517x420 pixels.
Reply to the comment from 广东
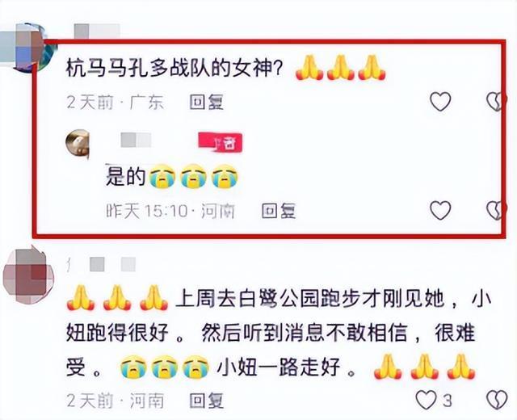point(207,103)
